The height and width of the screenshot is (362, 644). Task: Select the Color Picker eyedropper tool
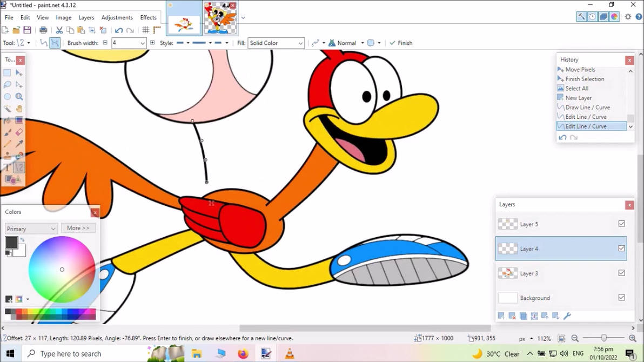coord(19,144)
